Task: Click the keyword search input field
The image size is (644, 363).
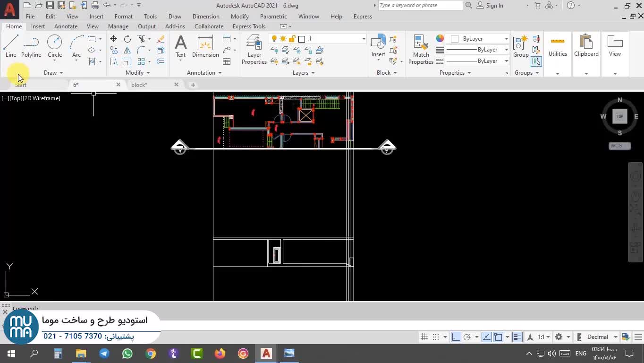Action: click(x=420, y=5)
